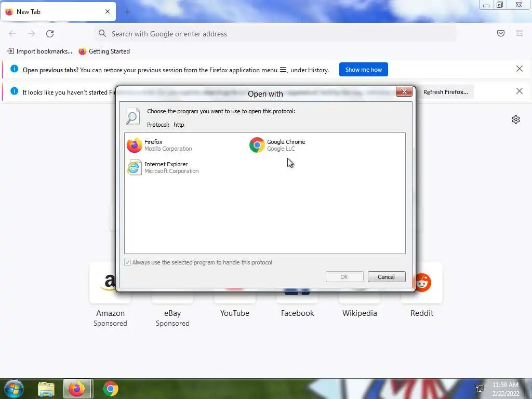Image resolution: width=532 pixels, height=399 pixels.
Task: Dismiss the Refresh Firefox notification bar
Action: (519, 91)
